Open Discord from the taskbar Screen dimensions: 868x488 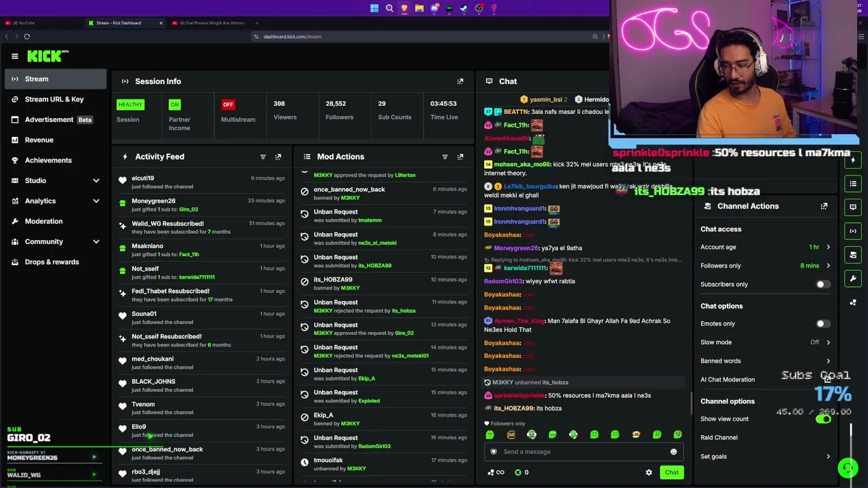pyautogui.click(x=434, y=8)
